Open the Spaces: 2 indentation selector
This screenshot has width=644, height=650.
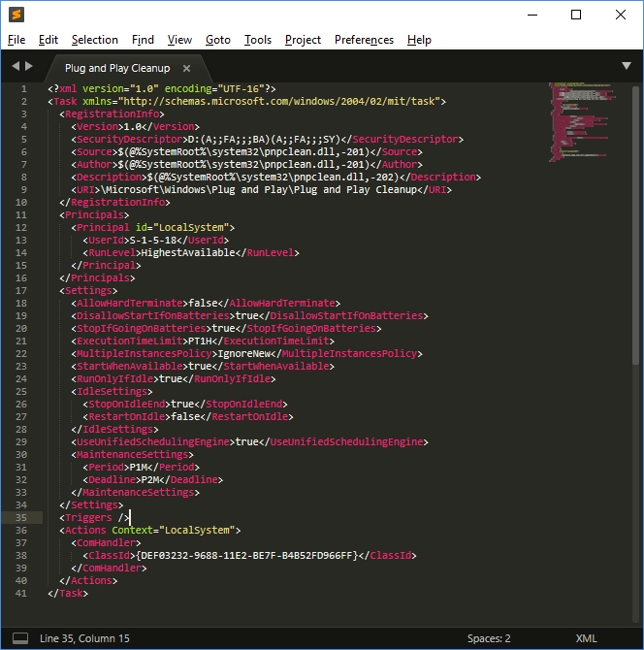coord(489,638)
